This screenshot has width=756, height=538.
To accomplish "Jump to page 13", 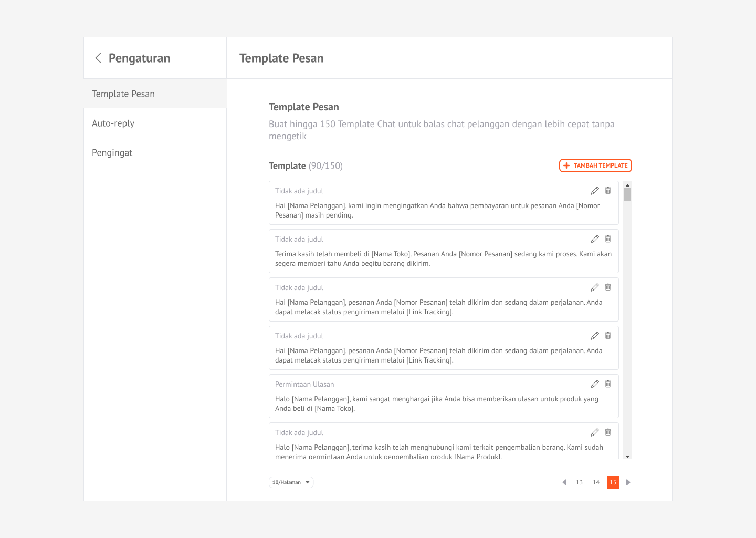I will tap(579, 482).
